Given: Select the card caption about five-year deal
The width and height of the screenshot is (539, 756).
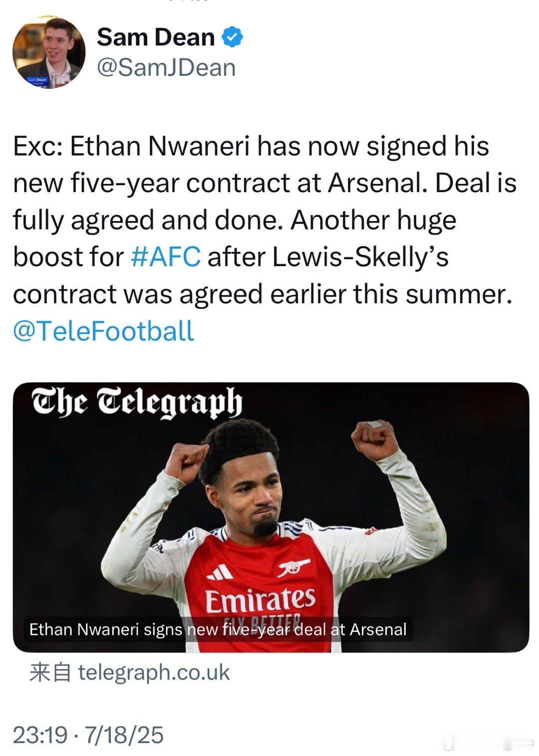Looking at the screenshot, I should click(218, 629).
